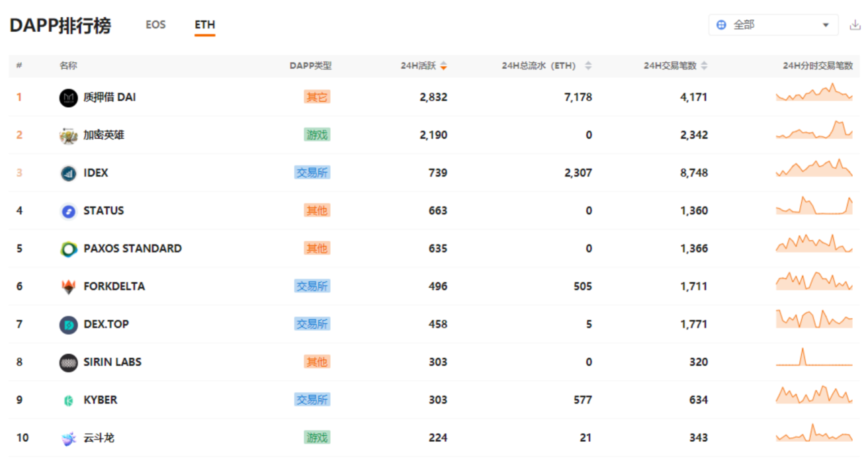The width and height of the screenshot is (868, 459).
Task: Select the ETH tab
Action: click(x=204, y=25)
